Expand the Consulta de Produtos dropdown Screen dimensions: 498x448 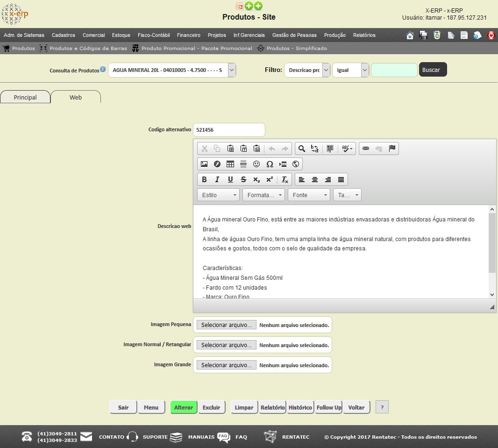coord(232,70)
